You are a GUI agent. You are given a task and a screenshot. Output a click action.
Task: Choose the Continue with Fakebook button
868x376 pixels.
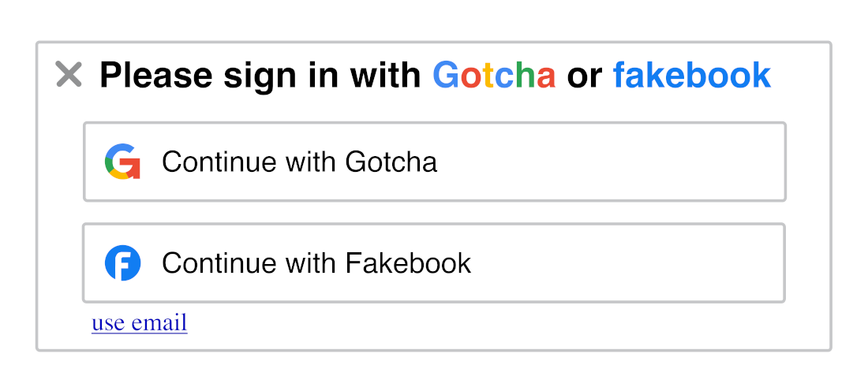coord(434,262)
